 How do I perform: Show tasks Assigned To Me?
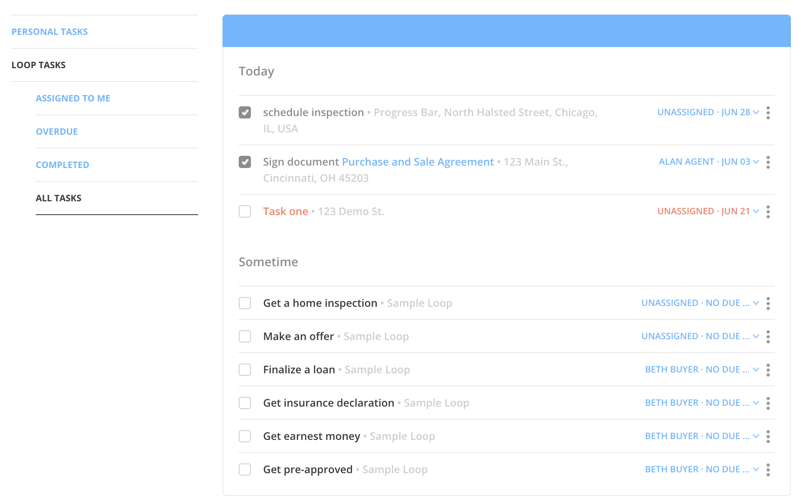[x=73, y=98]
